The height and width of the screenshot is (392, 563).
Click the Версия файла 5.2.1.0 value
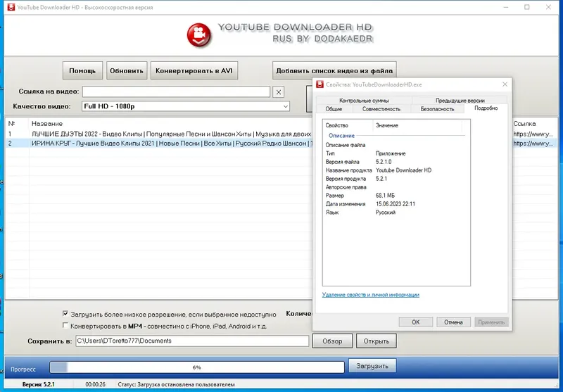click(384, 162)
